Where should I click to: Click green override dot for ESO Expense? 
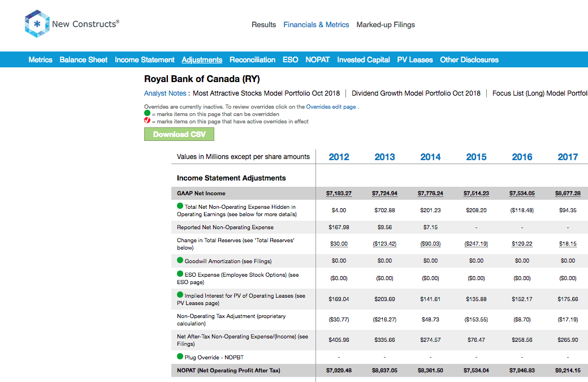(180, 273)
